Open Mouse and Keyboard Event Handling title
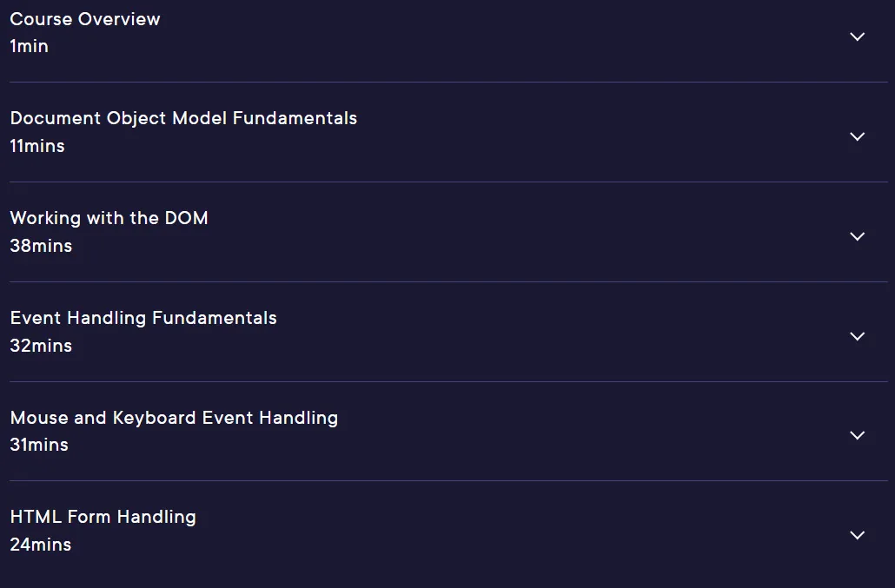Screen dimensions: 895x588 (174, 418)
